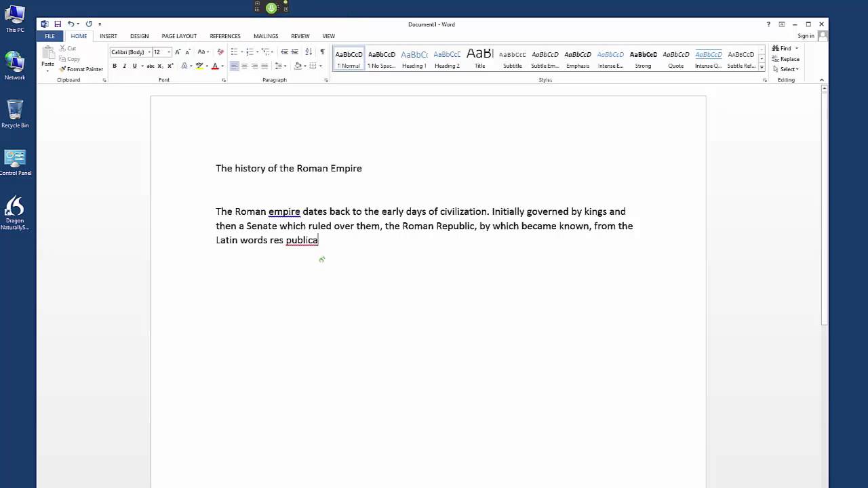
Task: Click the Replace button
Action: pos(786,59)
